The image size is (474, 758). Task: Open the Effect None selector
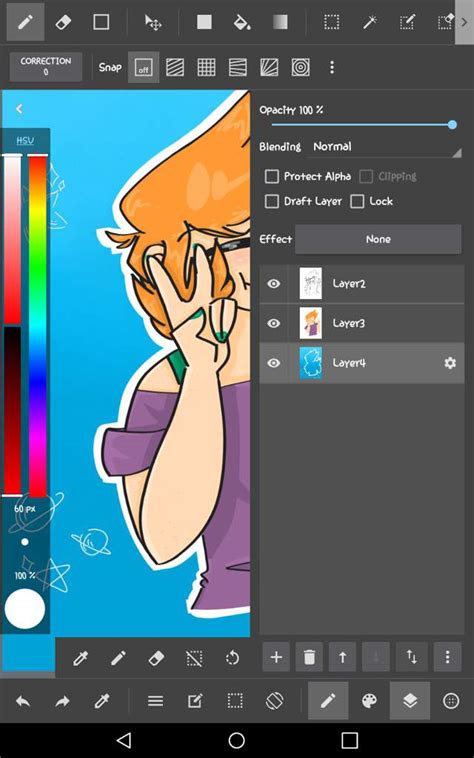(x=378, y=239)
